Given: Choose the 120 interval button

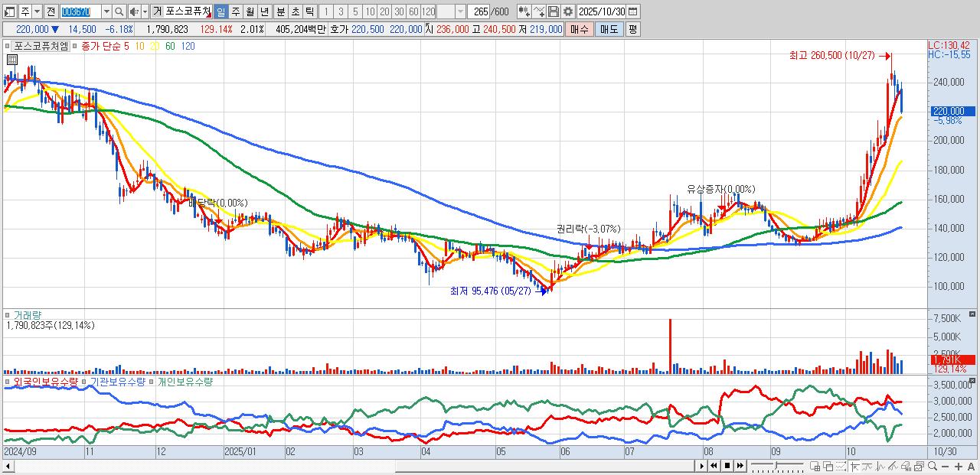Looking at the screenshot, I should [428, 11].
